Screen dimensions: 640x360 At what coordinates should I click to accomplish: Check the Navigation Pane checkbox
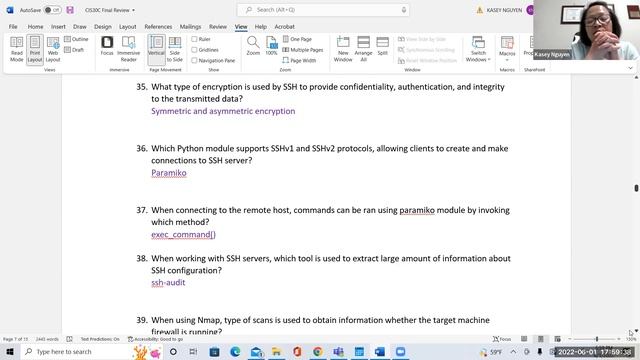click(x=194, y=60)
